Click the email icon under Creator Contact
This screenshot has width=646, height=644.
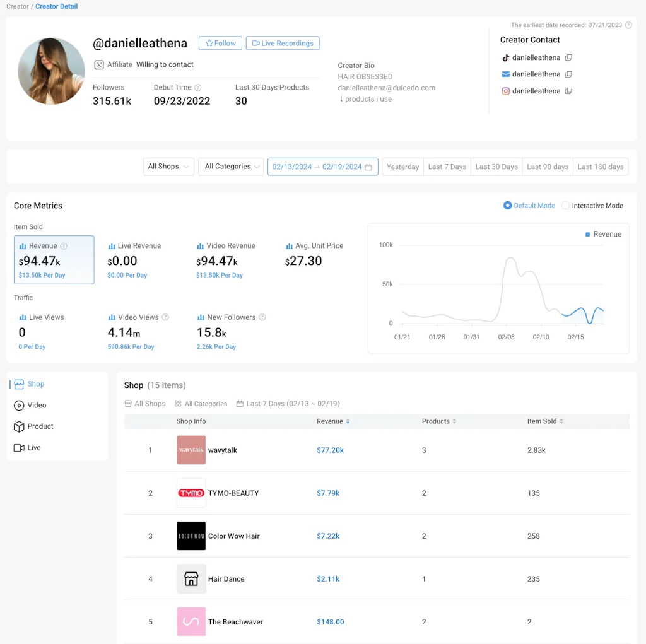click(505, 74)
